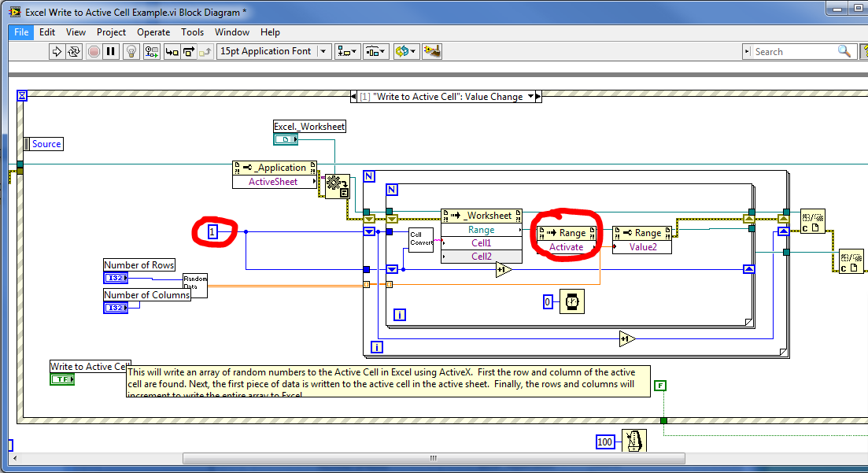868x473 pixels.
Task: Click the event structure timeout terminal
Action: pyautogui.click(x=21, y=96)
